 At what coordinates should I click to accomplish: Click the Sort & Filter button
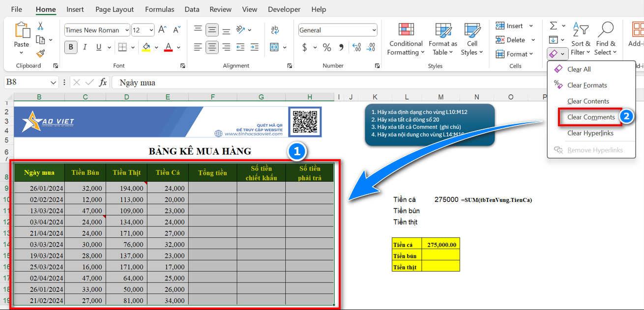tap(581, 39)
